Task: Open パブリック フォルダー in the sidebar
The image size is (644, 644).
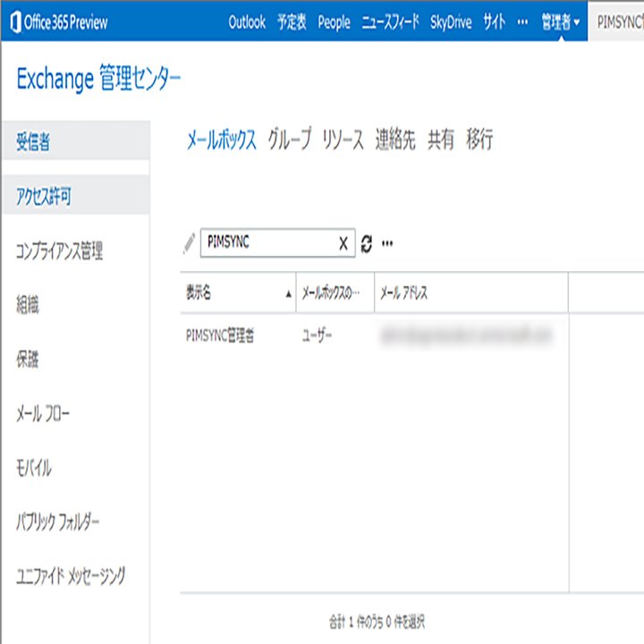Action: click(x=57, y=521)
